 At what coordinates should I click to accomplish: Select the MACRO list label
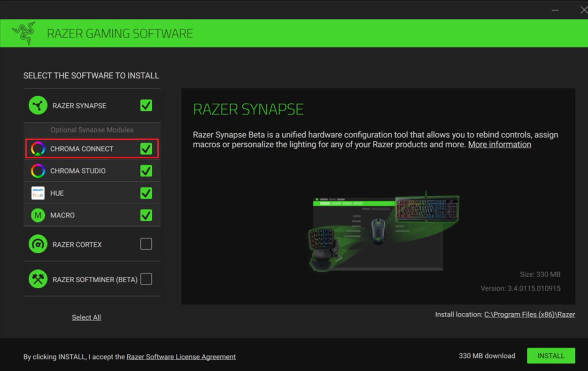(62, 215)
